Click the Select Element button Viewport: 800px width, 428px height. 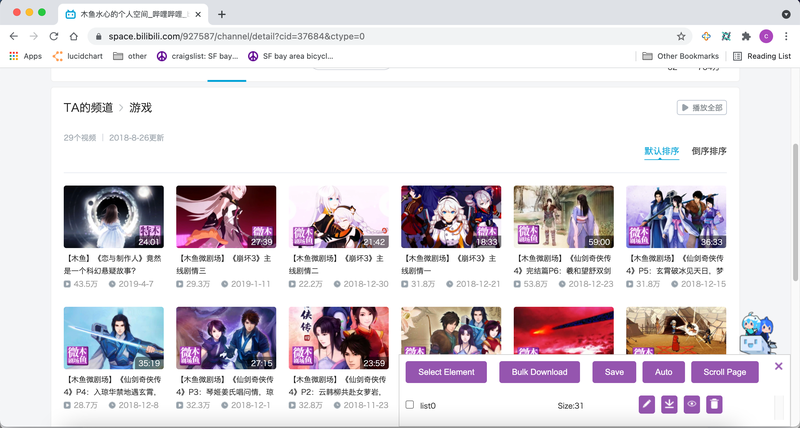(446, 372)
